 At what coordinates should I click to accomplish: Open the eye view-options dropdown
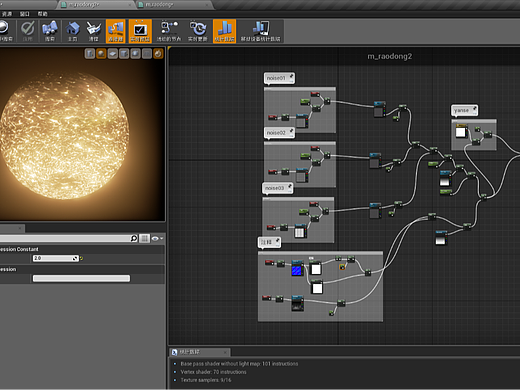pyautogui.click(x=157, y=238)
